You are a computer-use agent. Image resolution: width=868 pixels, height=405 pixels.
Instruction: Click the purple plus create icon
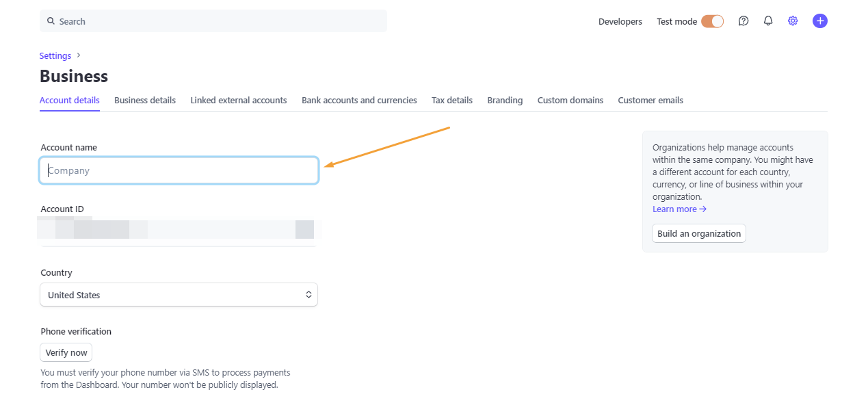coord(820,21)
